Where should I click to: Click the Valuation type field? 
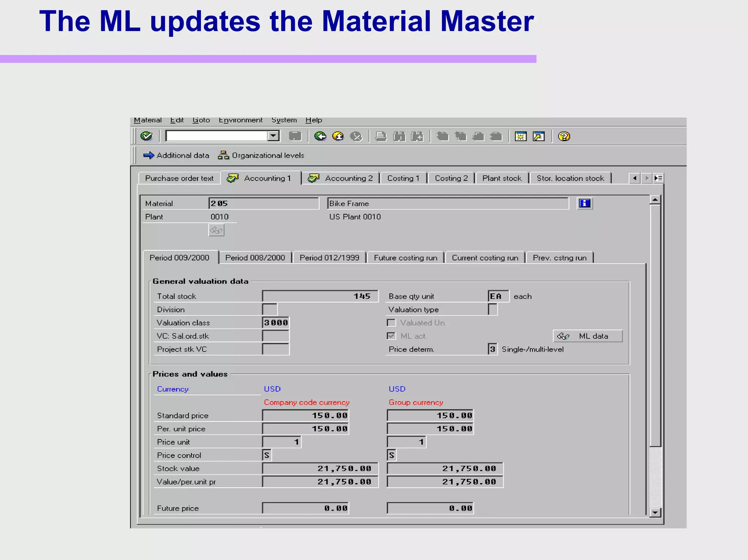point(493,309)
